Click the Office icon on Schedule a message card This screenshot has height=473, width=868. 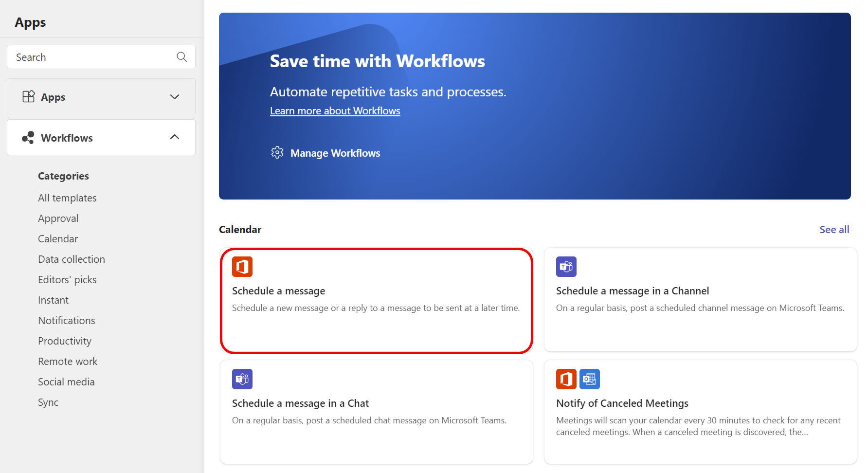pos(242,267)
